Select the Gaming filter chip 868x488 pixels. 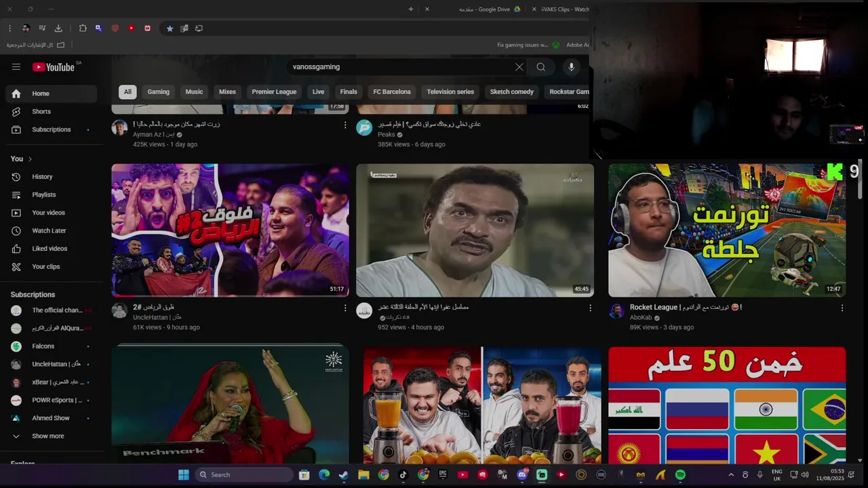click(x=159, y=91)
